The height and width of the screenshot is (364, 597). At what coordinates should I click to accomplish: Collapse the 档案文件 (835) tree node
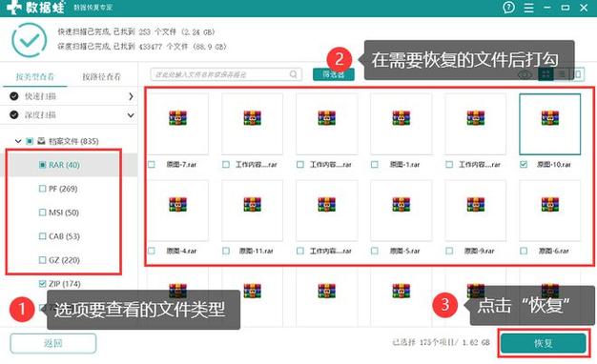18,141
